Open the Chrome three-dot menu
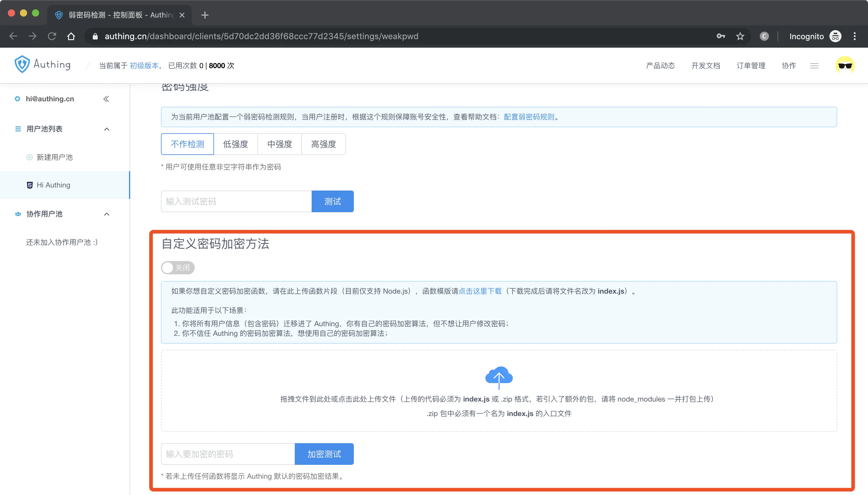Image resolution: width=868 pixels, height=495 pixels. point(854,36)
